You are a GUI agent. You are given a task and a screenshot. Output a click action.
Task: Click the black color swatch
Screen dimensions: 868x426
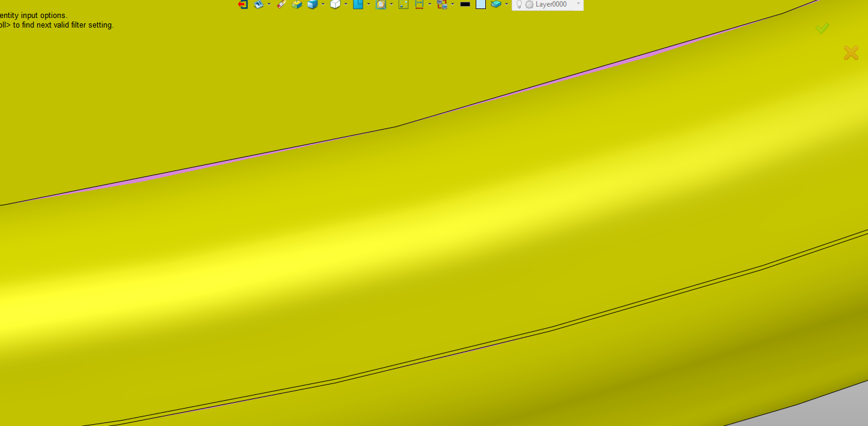[465, 4]
